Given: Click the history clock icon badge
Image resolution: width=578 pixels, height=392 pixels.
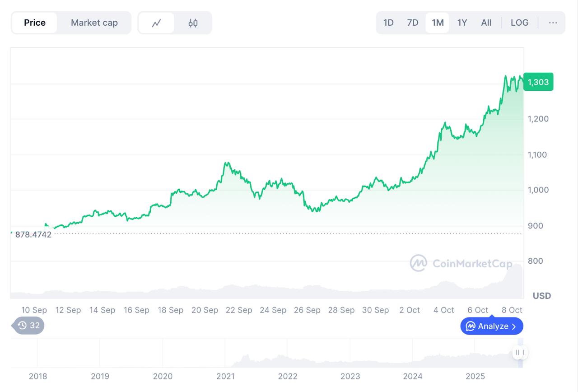Looking at the screenshot, I should [x=23, y=325].
